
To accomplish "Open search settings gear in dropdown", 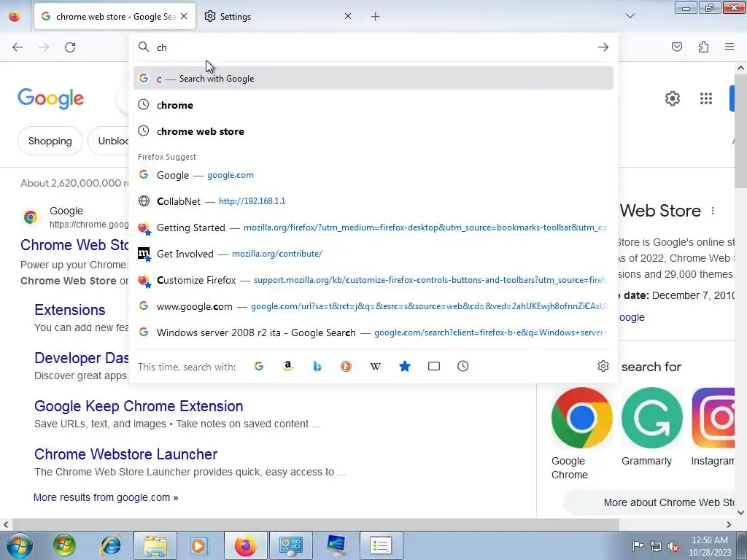I will [603, 366].
